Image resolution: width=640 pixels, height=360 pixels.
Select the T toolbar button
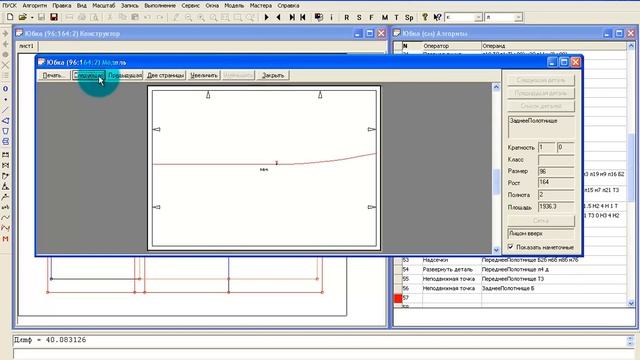click(x=396, y=17)
